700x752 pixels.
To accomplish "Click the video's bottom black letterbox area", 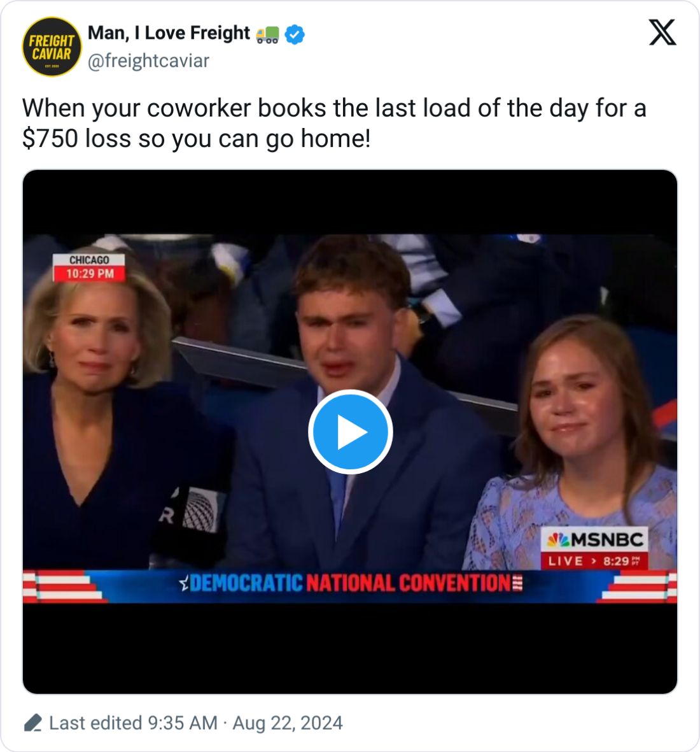I will (x=350, y=648).
